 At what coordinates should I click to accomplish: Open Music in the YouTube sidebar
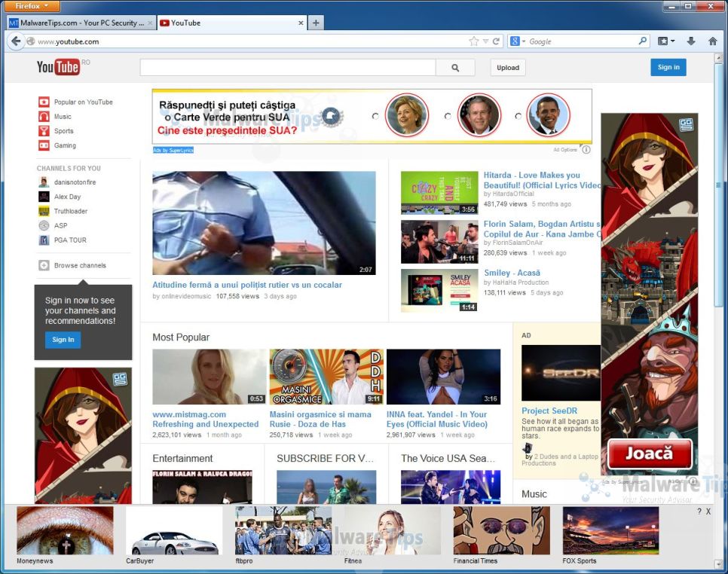63,117
